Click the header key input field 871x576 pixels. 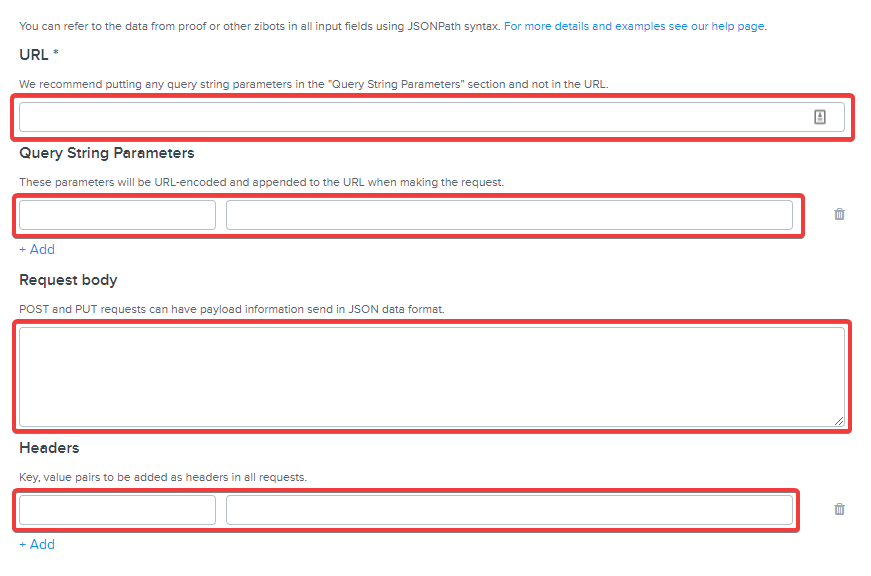[117, 510]
